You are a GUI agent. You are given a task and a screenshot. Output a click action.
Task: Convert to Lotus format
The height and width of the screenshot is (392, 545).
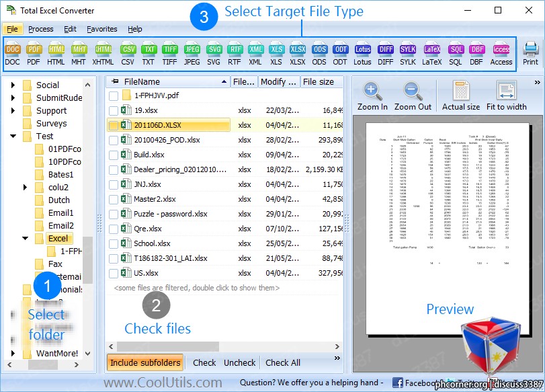click(362, 54)
